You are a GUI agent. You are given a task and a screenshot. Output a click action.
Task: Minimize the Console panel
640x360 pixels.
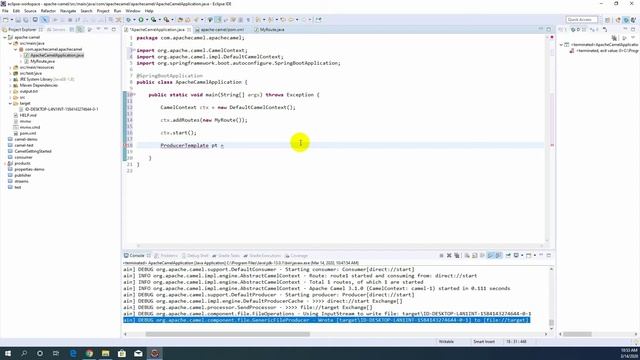click(541, 256)
